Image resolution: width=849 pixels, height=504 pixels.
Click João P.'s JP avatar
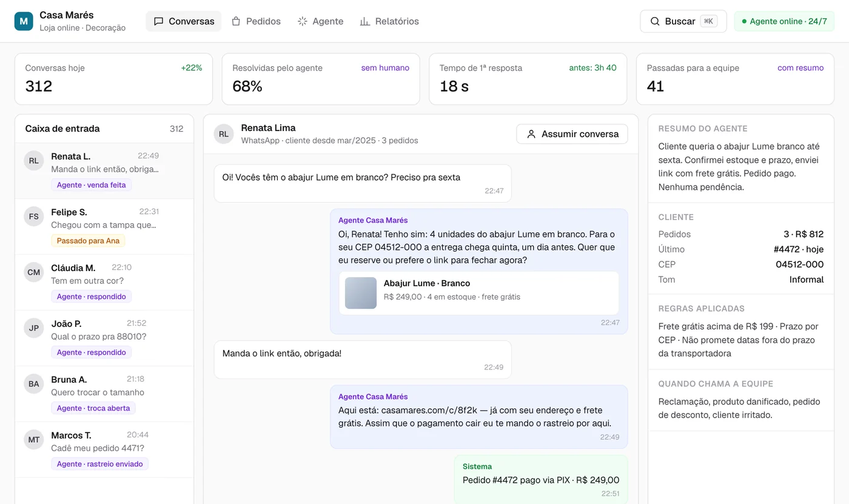pyautogui.click(x=34, y=328)
